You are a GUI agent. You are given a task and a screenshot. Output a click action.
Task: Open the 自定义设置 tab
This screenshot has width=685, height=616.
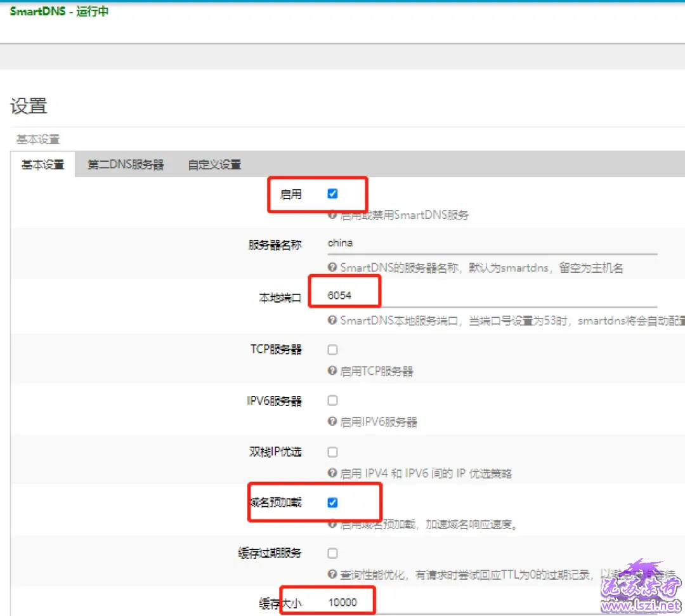[214, 165]
